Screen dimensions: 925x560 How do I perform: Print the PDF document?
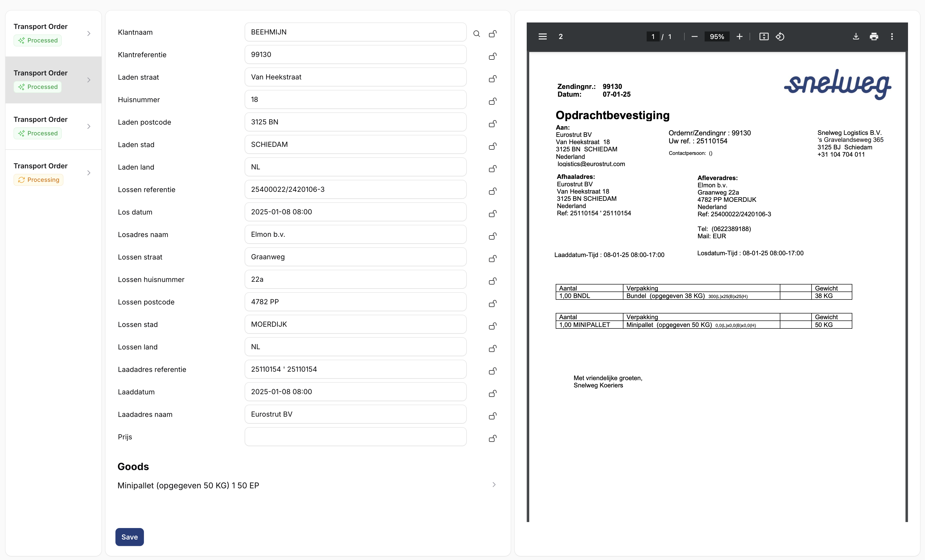click(874, 36)
